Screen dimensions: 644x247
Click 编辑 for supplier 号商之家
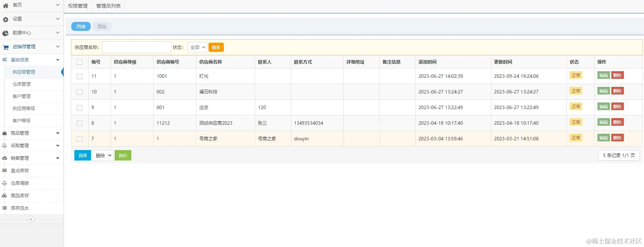pos(604,138)
